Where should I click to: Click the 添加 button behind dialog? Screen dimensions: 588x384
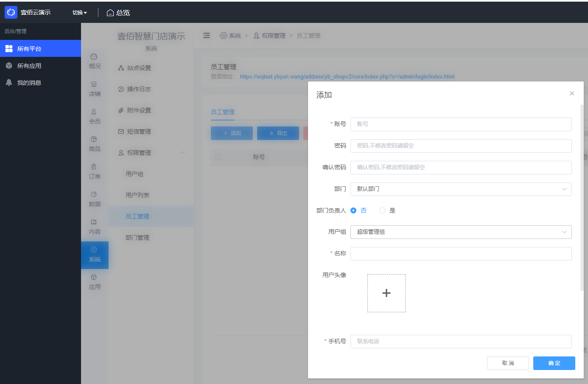(x=232, y=133)
